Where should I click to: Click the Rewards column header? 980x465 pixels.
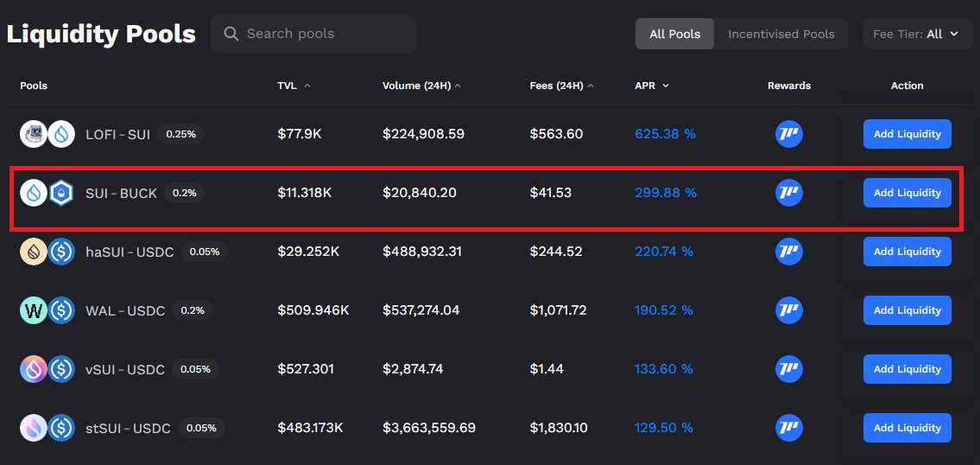(789, 86)
